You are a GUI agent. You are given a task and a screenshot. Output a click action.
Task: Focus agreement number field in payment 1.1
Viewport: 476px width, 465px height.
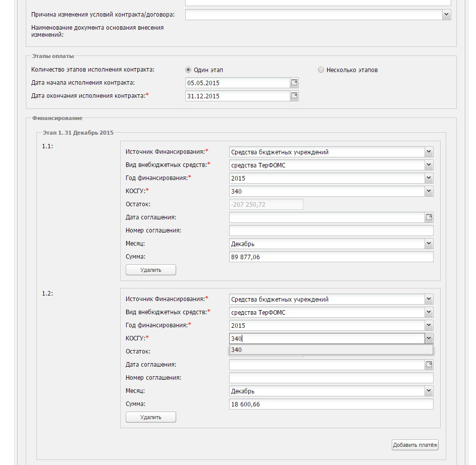331,230
